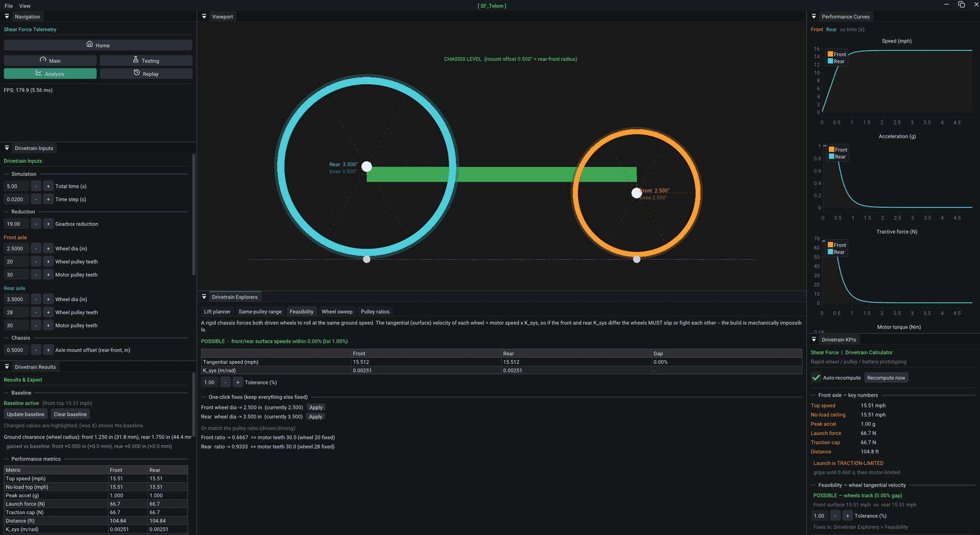Image resolution: width=980 pixels, height=535 pixels.
Task: Switch to the Same-pulley range tab
Action: click(260, 311)
